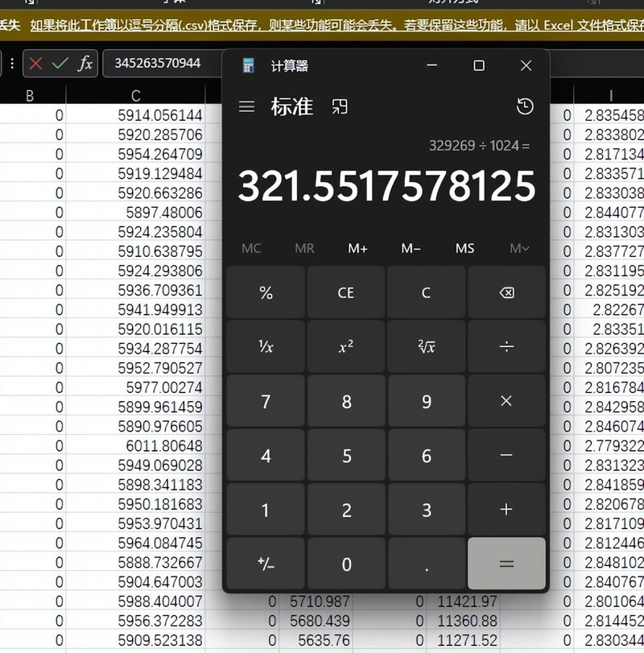Select Excel cell 5897.48006

coord(136,213)
